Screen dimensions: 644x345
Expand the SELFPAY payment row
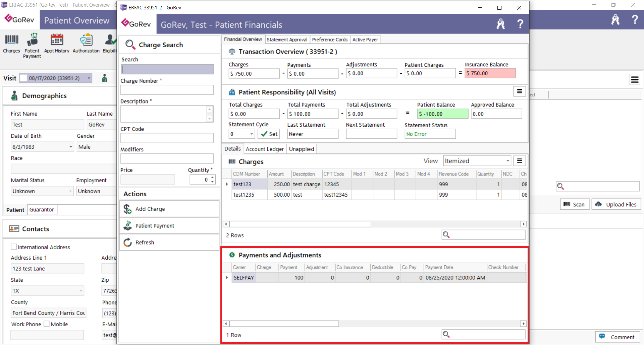(227, 278)
